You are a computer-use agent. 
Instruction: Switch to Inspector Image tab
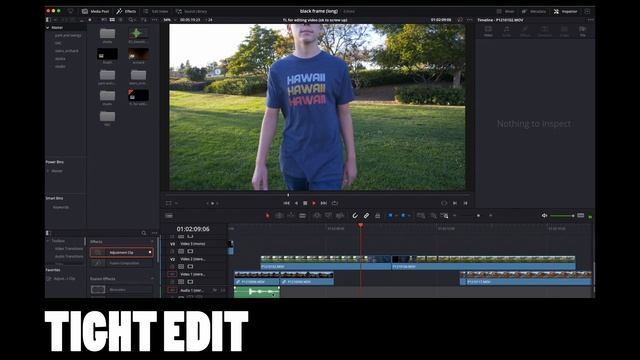(564, 31)
